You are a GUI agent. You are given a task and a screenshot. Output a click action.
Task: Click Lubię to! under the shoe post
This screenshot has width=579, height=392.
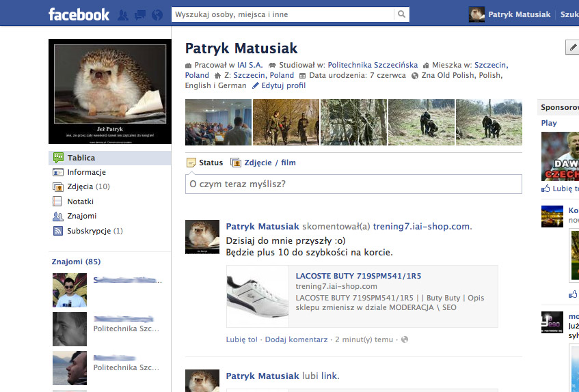pyautogui.click(x=242, y=339)
